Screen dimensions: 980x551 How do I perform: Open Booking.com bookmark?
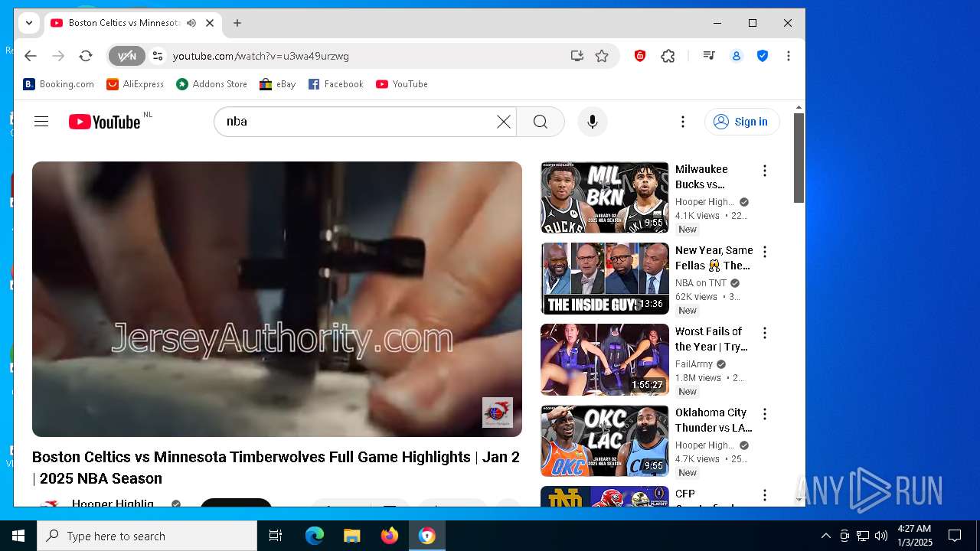click(59, 84)
